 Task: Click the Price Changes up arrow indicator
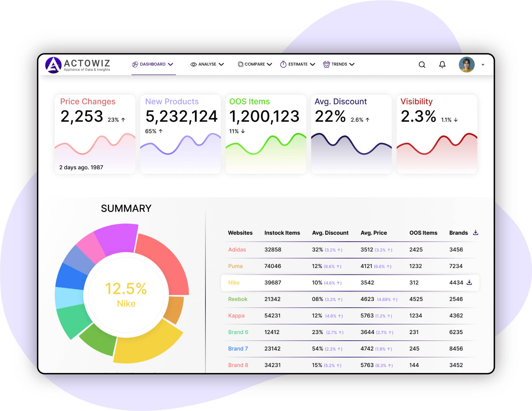pos(123,120)
